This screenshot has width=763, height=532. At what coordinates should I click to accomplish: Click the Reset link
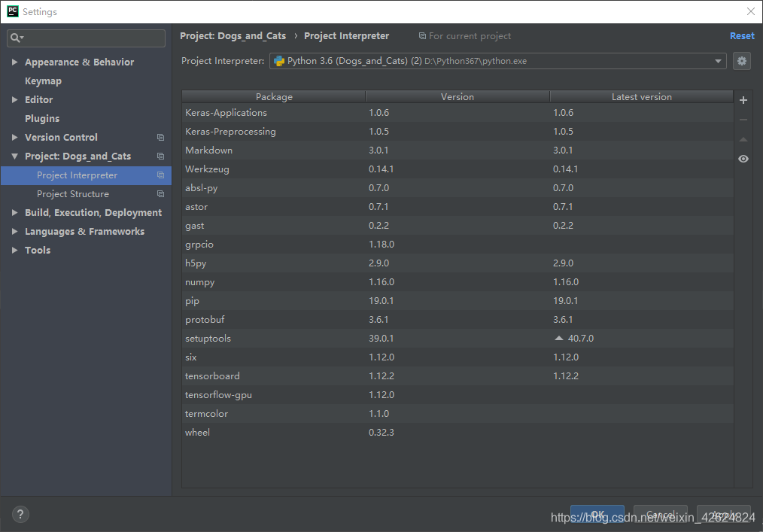point(742,36)
